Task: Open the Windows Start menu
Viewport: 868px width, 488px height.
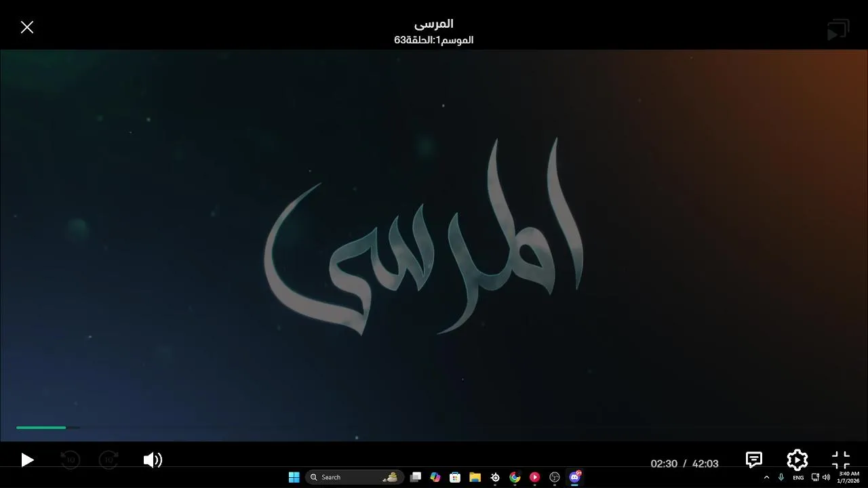Action: pyautogui.click(x=294, y=477)
